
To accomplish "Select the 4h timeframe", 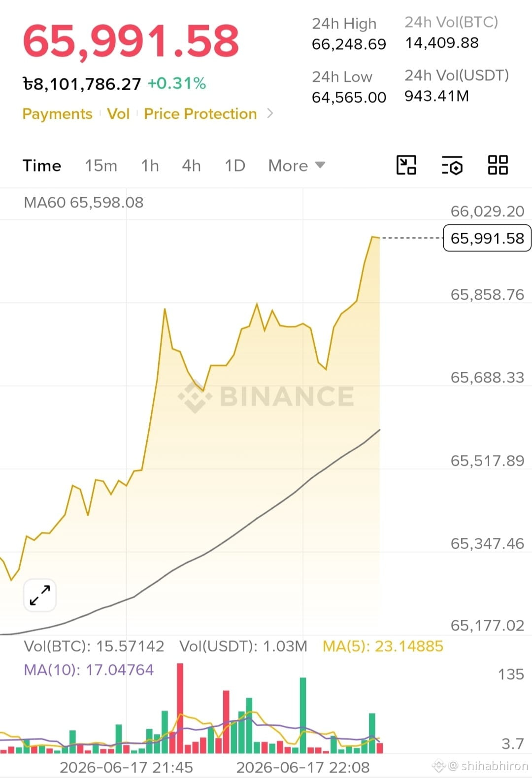I will 191,166.
